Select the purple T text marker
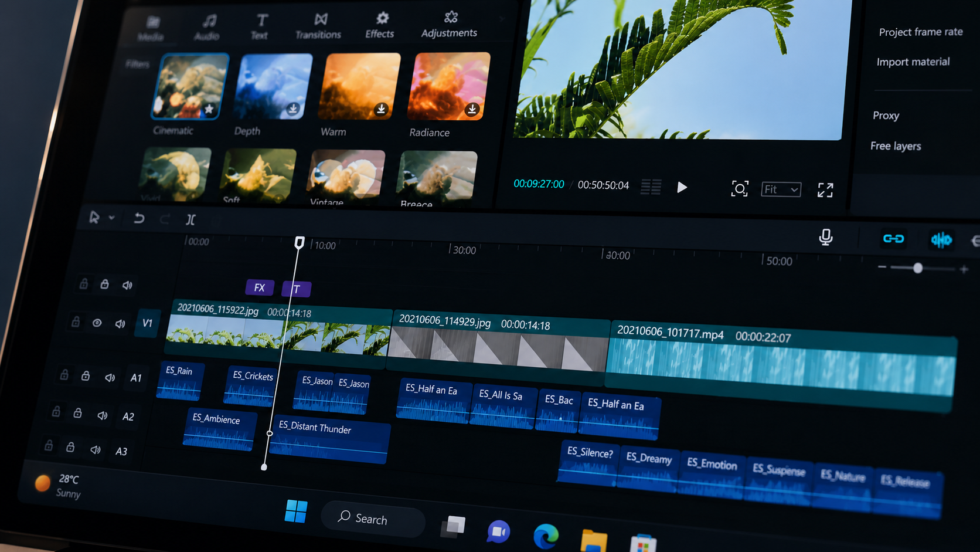 pyautogui.click(x=297, y=289)
